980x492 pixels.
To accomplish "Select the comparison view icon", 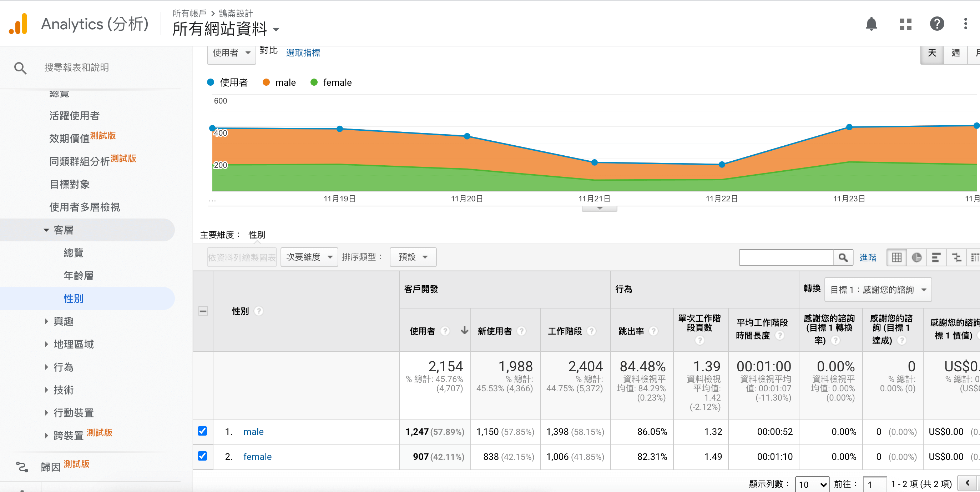I will click(956, 258).
